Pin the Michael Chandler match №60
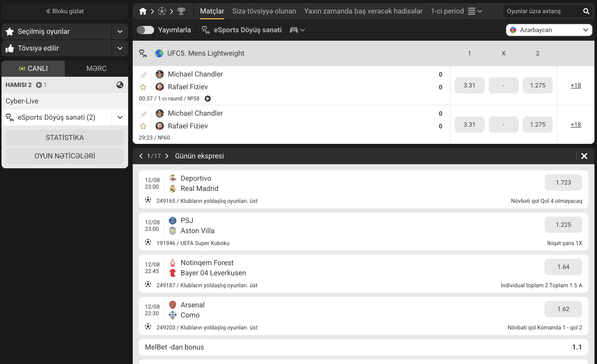 143,114
